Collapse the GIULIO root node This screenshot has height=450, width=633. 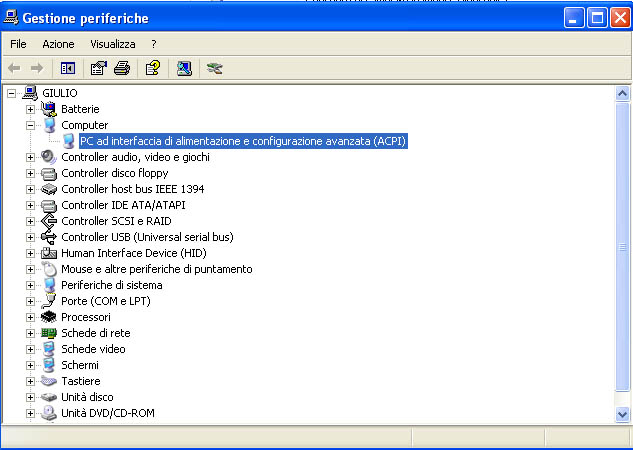[12, 93]
